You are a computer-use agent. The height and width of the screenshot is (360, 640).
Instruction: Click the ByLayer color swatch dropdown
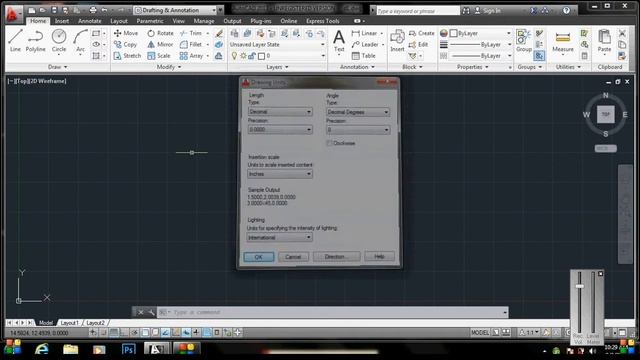pos(480,33)
